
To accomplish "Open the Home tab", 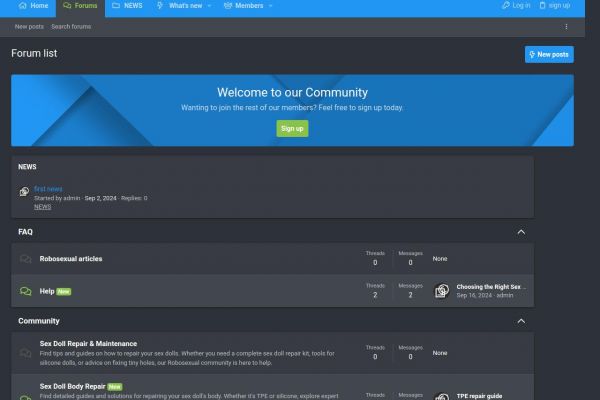I will 33,6.
